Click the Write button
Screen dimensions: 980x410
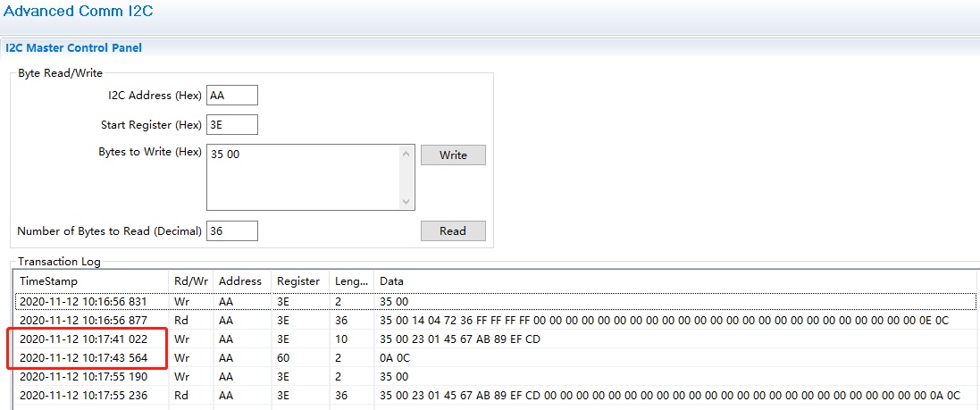pos(453,155)
